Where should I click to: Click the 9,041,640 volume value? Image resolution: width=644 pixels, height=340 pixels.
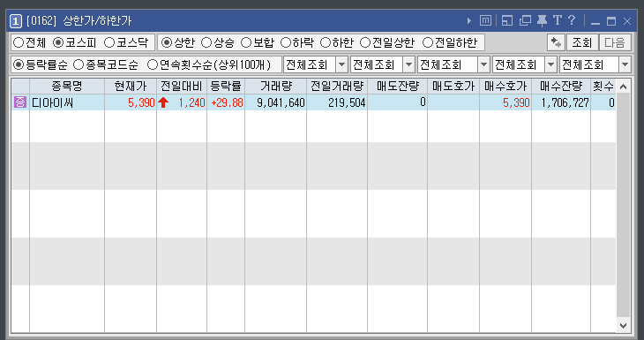pyautogui.click(x=281, y=102)
